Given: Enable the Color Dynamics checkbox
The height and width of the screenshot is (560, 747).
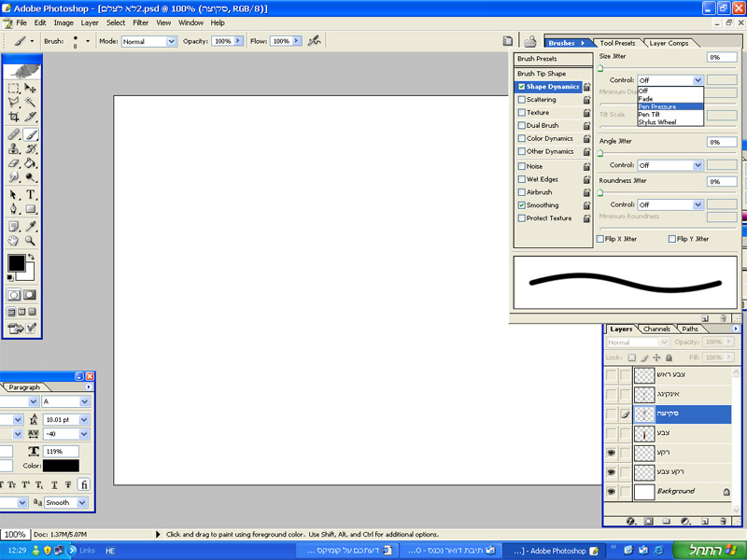Looking at the screenshot, I should 522,138.
